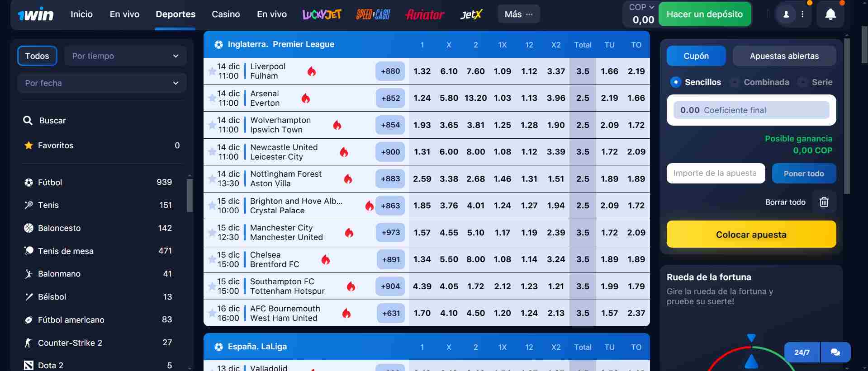Pick odds 4.39 for Southampton FC win
868x371 pixels.
tap(422, 286)
